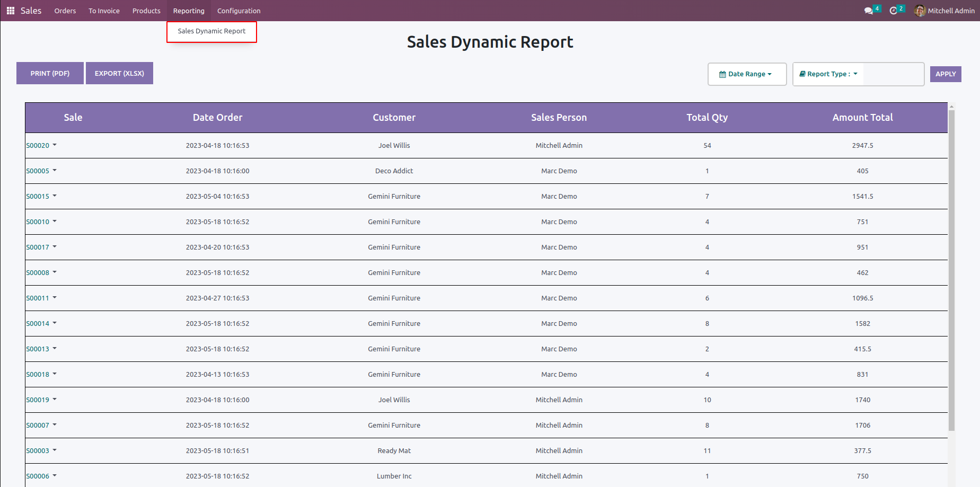Click the Report Type input field
The height and width of the screenshot is (487, 980).
point(893,74)
